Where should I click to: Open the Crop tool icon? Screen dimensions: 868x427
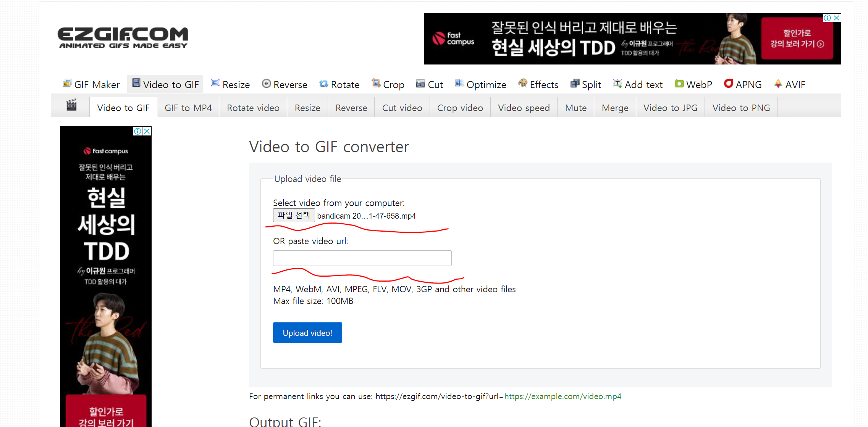coord(376,83)
